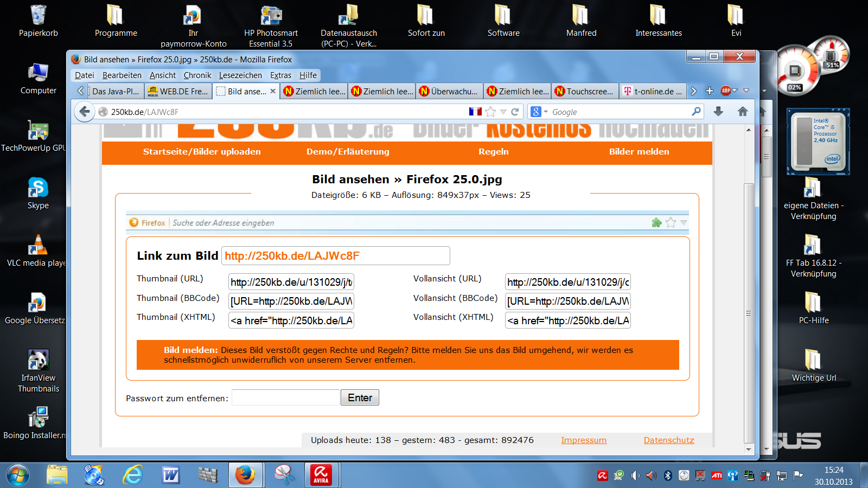Launch VLC media player from the desktop
868x488 pixels.
click(x=36, y=251)
